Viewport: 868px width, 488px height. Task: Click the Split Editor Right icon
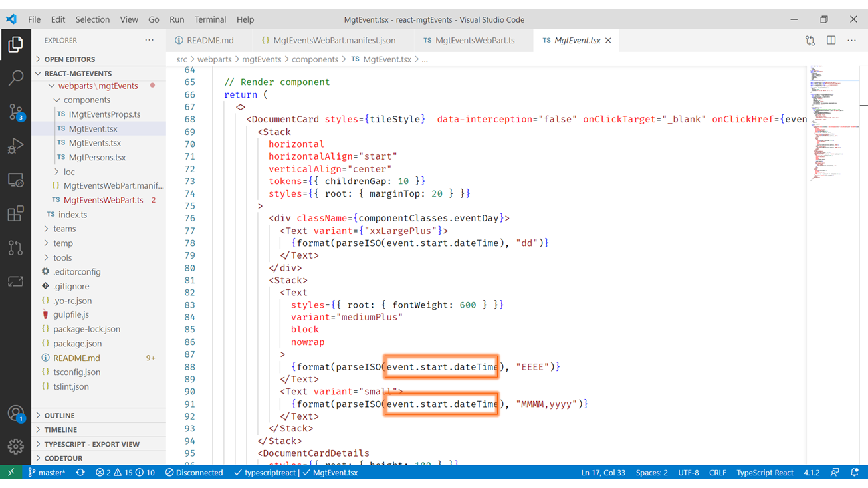(x=831, y=41)
